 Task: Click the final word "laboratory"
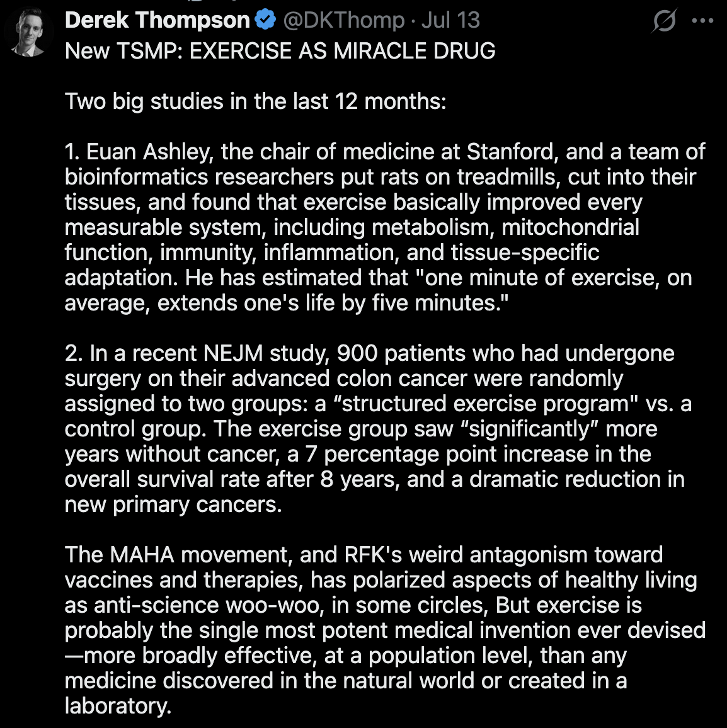pos(117,706)
